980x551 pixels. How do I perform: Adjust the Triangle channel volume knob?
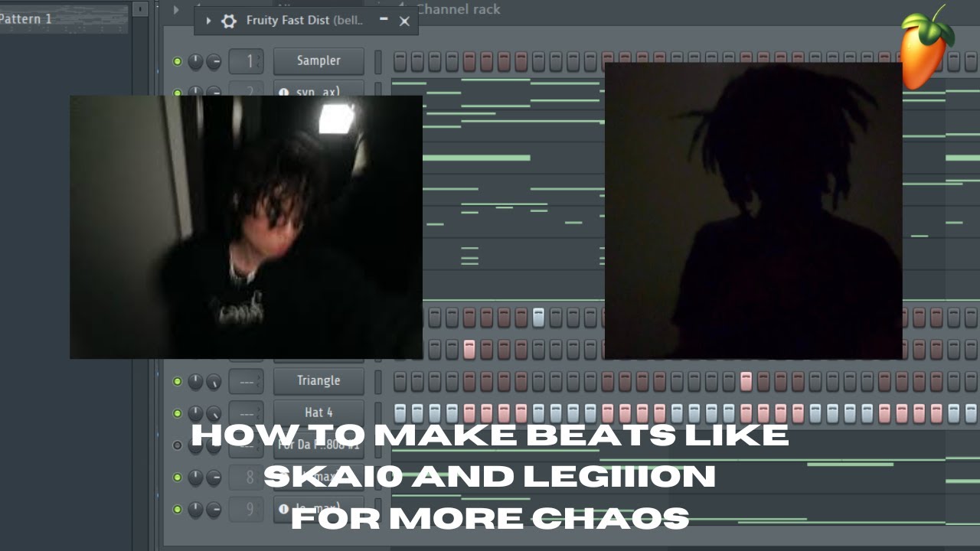(x=214, y=381)
